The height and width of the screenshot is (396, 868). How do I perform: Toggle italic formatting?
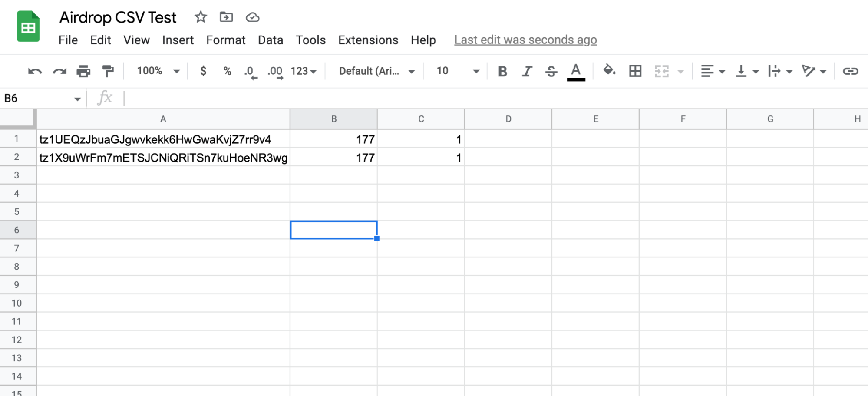tap(527, 71)
